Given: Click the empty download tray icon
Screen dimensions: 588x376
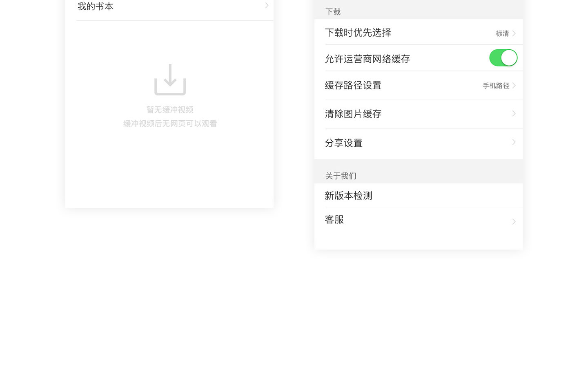Looking at the screenshot, I should (x=170, y=80).
